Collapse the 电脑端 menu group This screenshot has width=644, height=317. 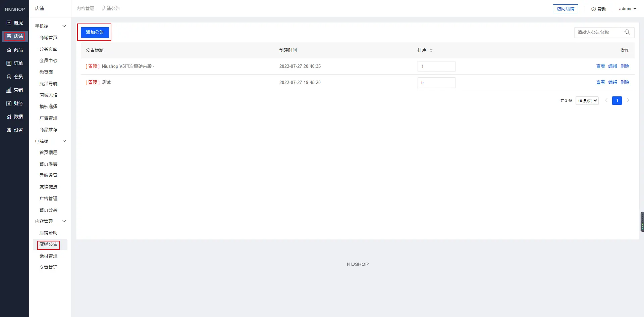pos(64,141)
